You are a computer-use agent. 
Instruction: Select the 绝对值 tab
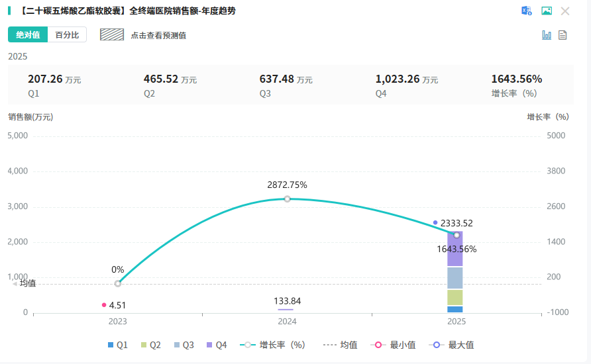[28, 35]
